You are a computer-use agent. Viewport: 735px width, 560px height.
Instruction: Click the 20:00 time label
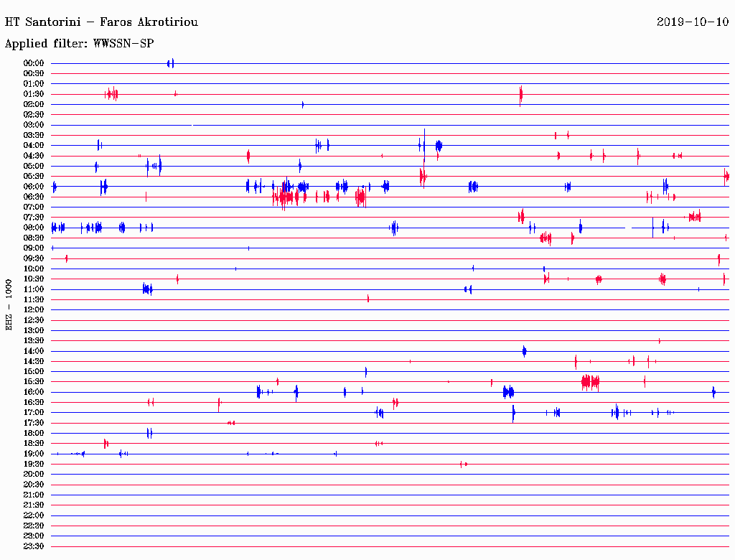coord(34,474)
